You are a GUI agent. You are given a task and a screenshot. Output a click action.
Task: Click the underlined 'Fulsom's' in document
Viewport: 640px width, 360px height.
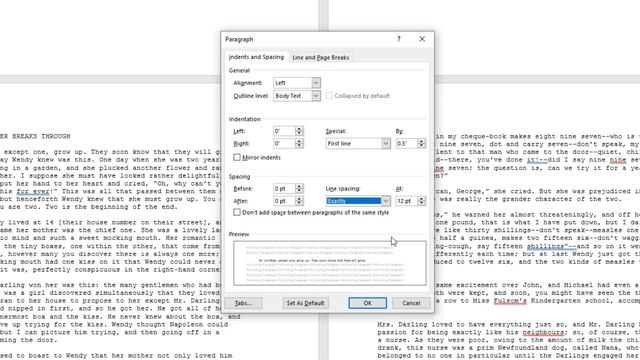(510, 301)
